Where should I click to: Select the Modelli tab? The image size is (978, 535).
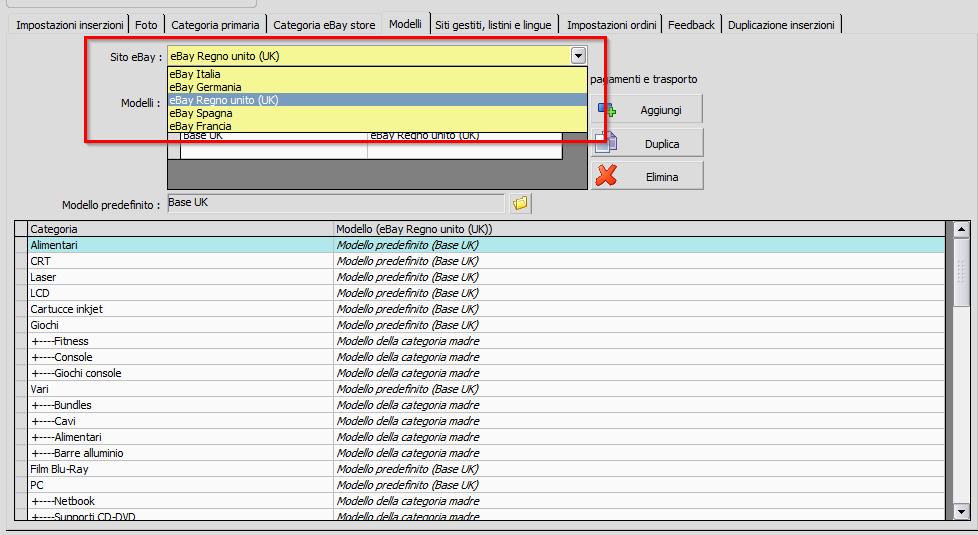[x=405, y=24]
